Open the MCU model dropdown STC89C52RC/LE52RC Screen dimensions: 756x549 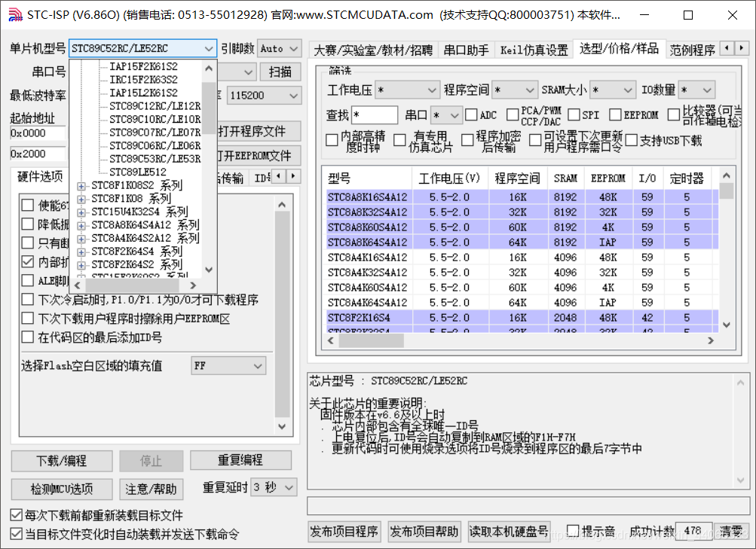tap(142, 49)
